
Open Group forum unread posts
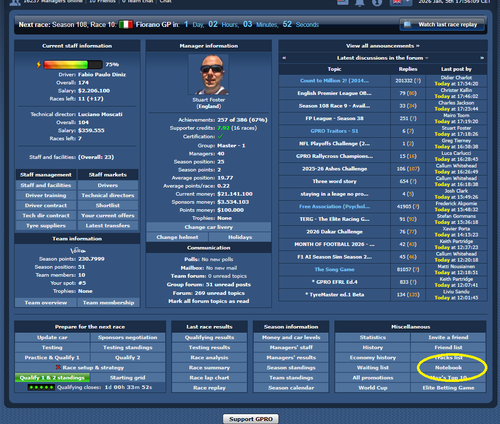coord(209,284)
